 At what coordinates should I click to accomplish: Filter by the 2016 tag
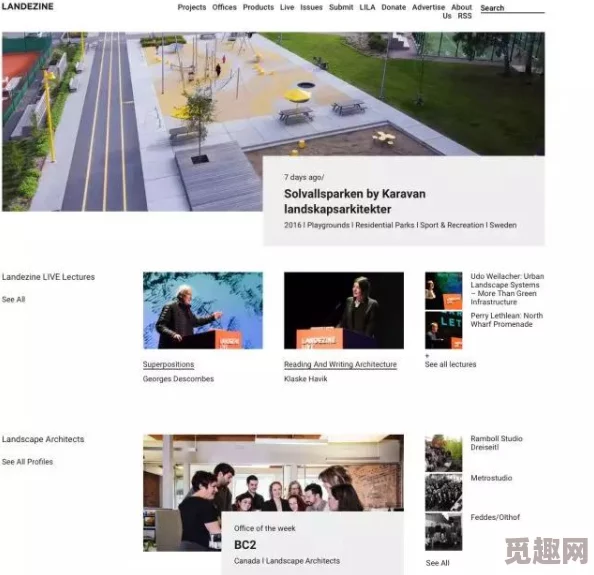click(x=292, y=225)
